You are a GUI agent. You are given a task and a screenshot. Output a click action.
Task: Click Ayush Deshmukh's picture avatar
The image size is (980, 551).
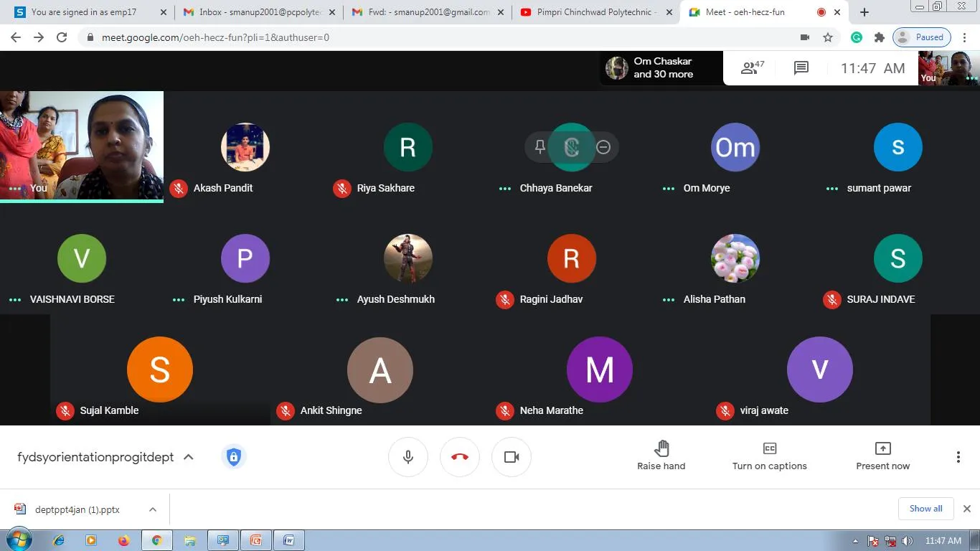(x=408, y=258)
